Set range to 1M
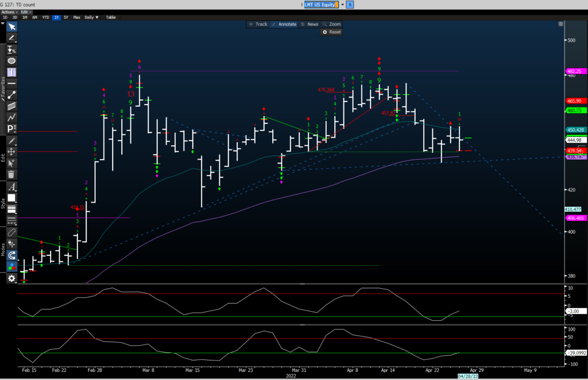 (25, 17)
